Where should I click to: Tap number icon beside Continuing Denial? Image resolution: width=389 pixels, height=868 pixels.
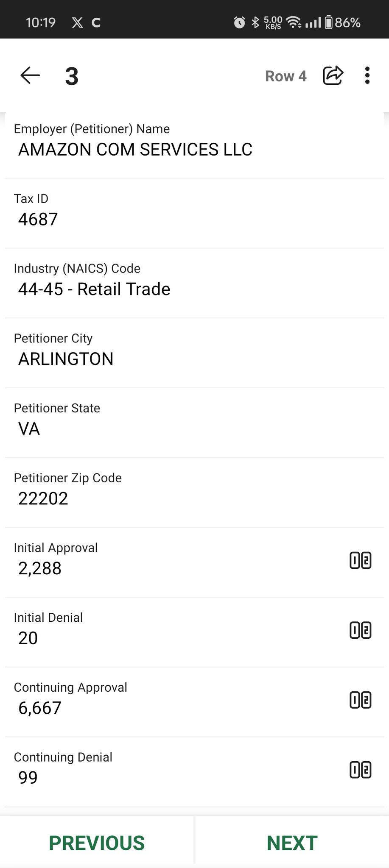[360, 770]
